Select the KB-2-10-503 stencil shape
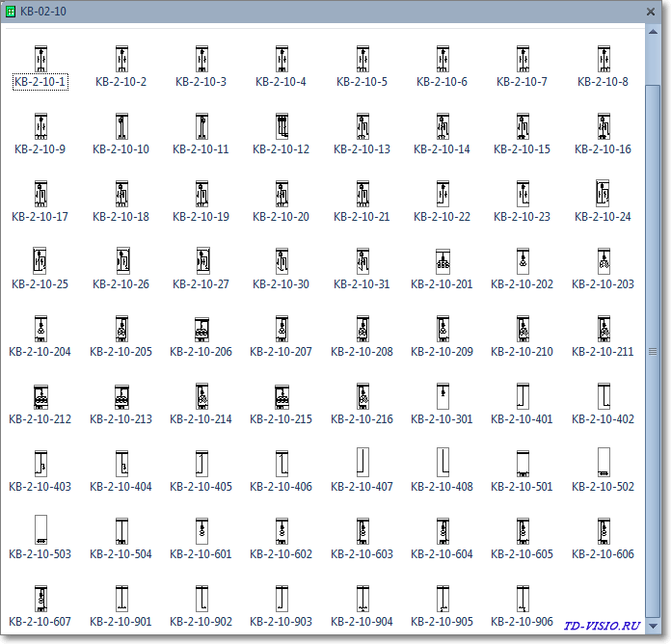671x644 pixels. [x=40, y=529]
